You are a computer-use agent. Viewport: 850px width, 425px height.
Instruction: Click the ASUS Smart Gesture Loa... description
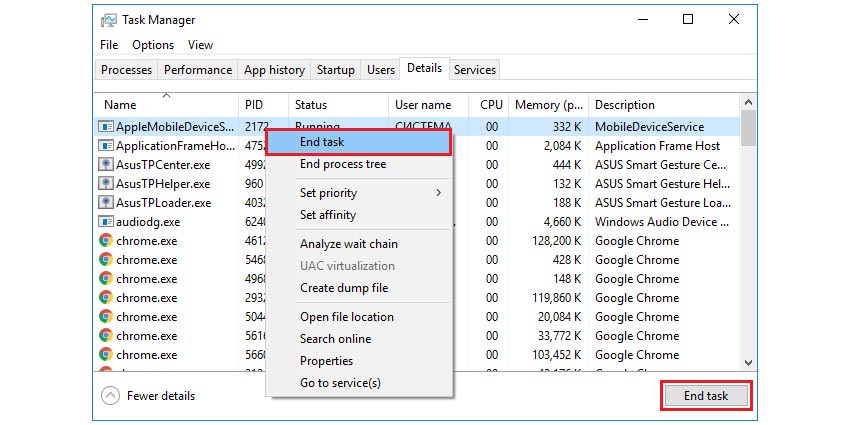tap(663, 203)
